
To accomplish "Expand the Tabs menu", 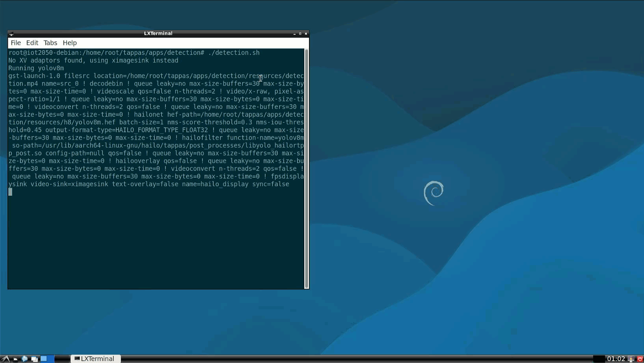I will point(50,43).
